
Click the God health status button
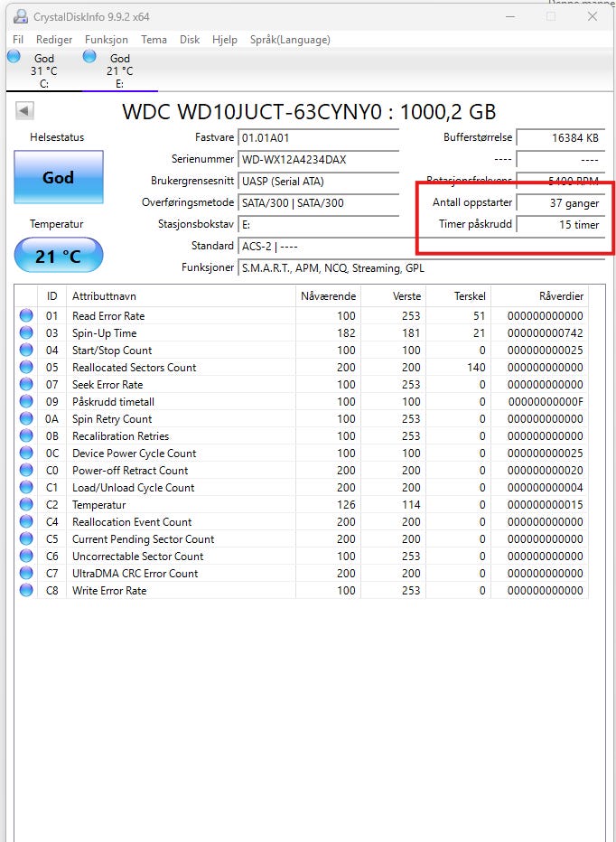coord(58,177)
